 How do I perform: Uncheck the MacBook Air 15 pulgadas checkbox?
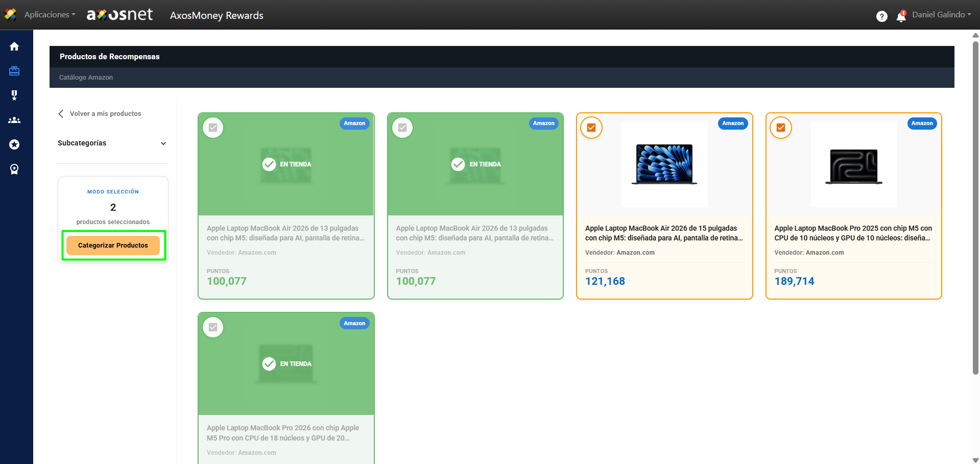point(591,128)
